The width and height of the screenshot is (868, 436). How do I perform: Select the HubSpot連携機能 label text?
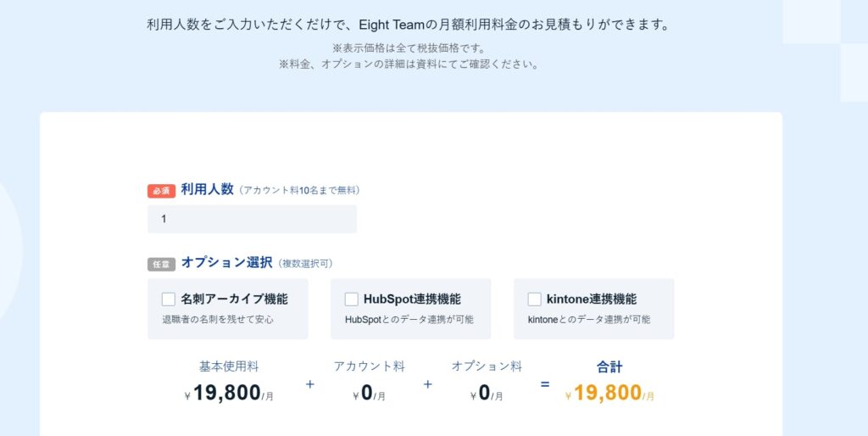click(412, 299)
